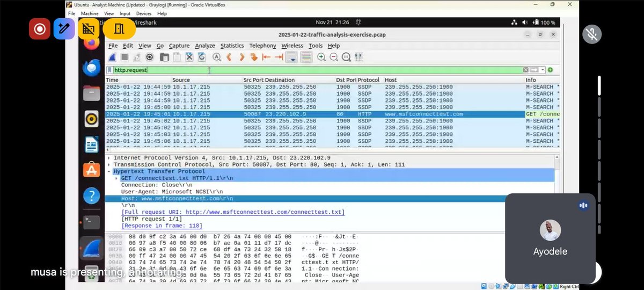This screenshot has height=290, width=644.
Task: Go forward to the next packet
Action: pos(241,57)
